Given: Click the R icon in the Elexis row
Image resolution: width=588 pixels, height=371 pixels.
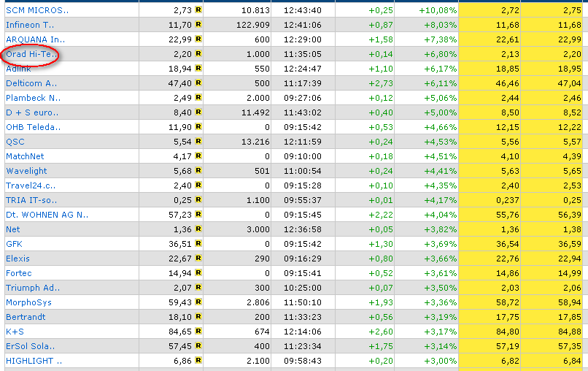Looking at the screenshot, I should pyautogui.click(x=198, y=259).
